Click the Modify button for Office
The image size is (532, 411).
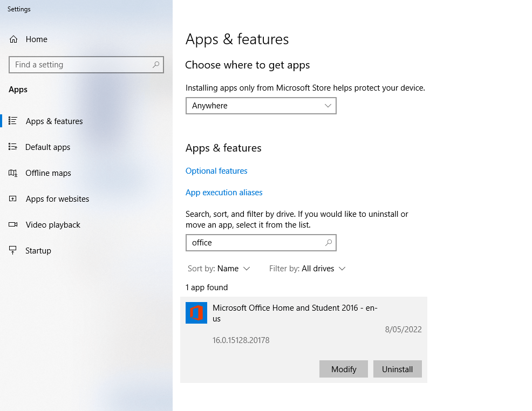pos(343,369)
